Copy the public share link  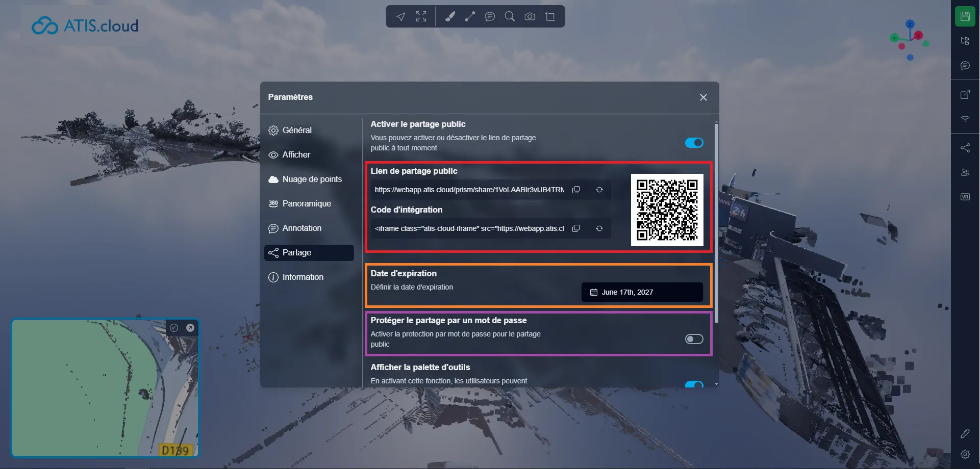click(576, 190)
